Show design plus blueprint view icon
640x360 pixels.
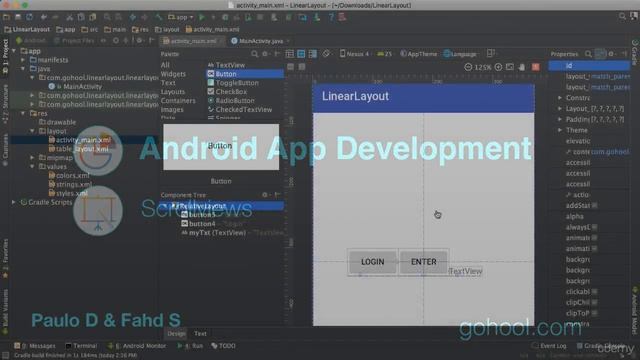[x=313, y=54]
